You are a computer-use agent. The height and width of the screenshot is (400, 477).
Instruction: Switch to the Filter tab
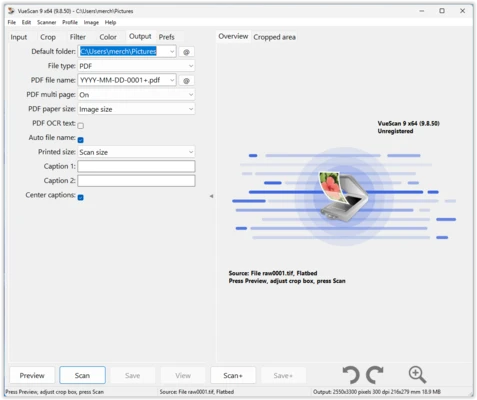[78, 37]
